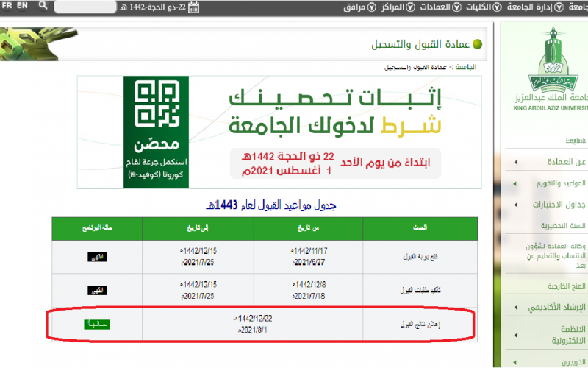Open the مرافق dropdown circle arrow
Viewport: 588px width, 368px height.
click(371, 7)
